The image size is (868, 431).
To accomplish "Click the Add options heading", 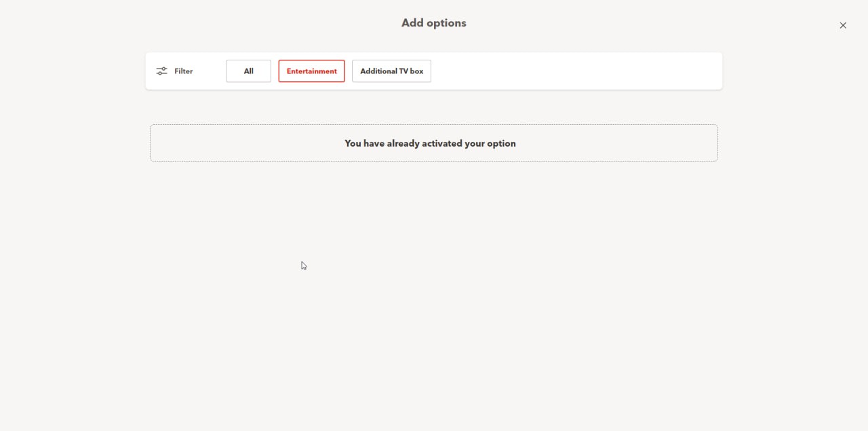I will click(x=433, y=23).
